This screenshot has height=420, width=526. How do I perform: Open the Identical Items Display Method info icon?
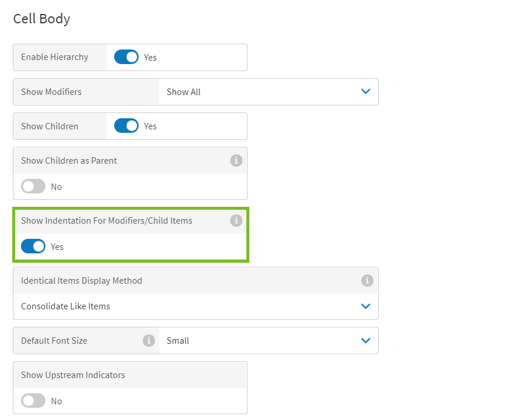tap(367, 280)
